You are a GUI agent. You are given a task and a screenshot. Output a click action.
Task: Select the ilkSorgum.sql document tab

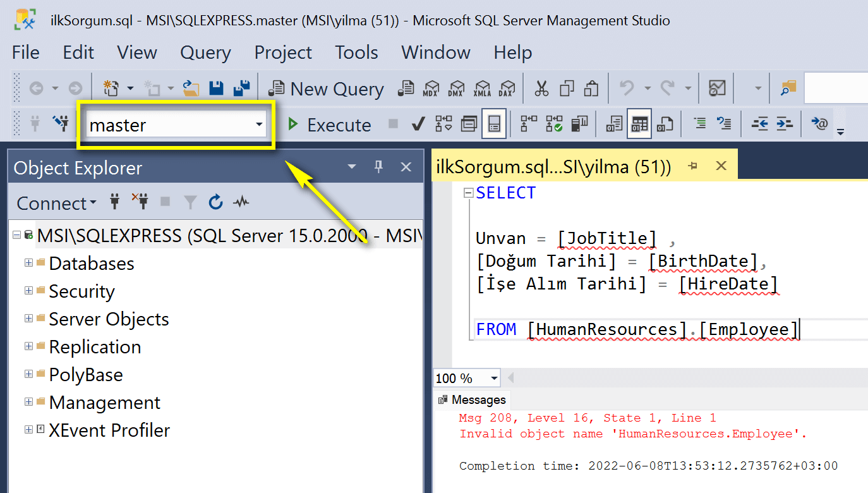click(553, 167)
